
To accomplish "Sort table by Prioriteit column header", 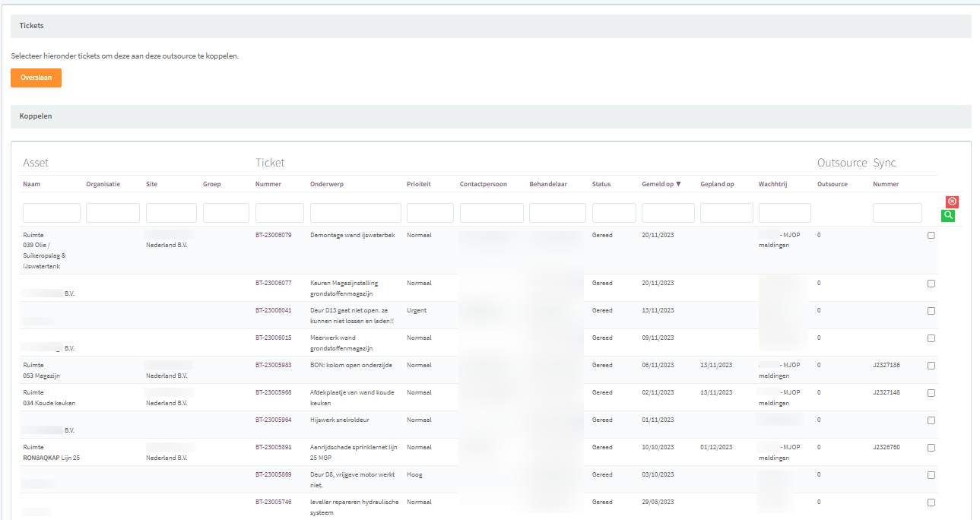I will coord(418,184).
